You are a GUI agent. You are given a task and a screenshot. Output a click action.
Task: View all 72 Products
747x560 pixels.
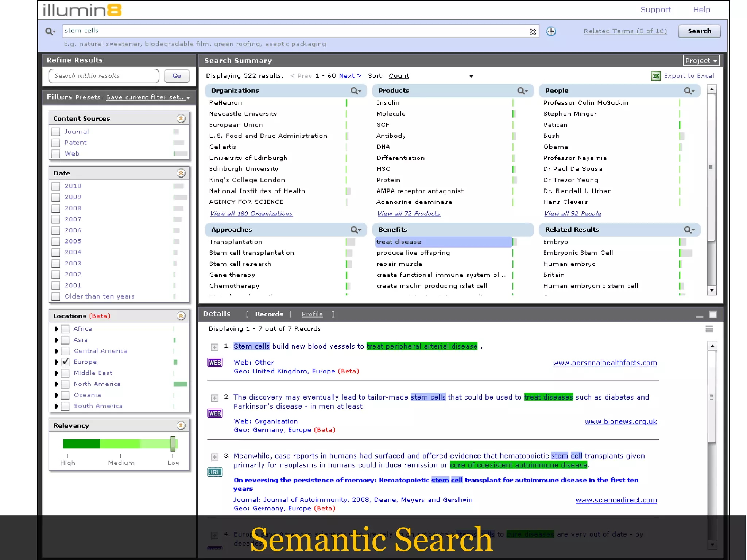[x=409, y=214]
